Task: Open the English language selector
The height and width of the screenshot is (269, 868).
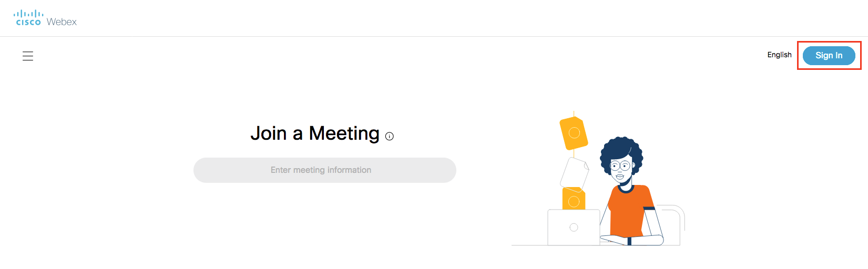Action: coord(779,55)
